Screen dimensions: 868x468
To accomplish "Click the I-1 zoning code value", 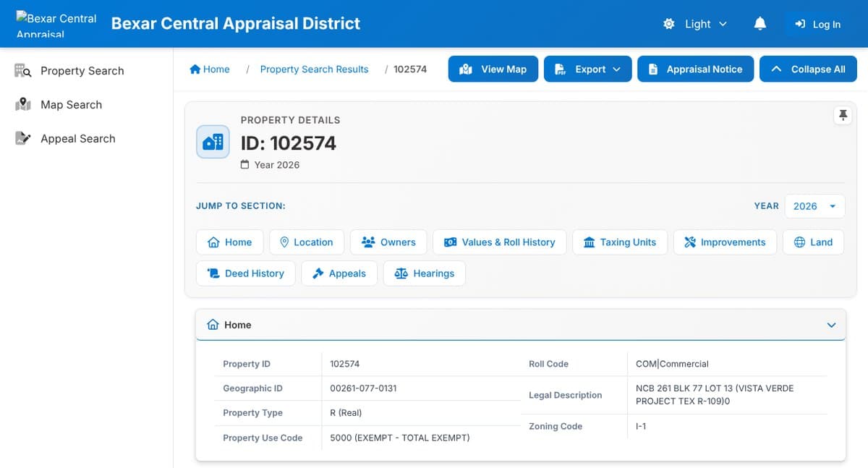I will [641, 426].
